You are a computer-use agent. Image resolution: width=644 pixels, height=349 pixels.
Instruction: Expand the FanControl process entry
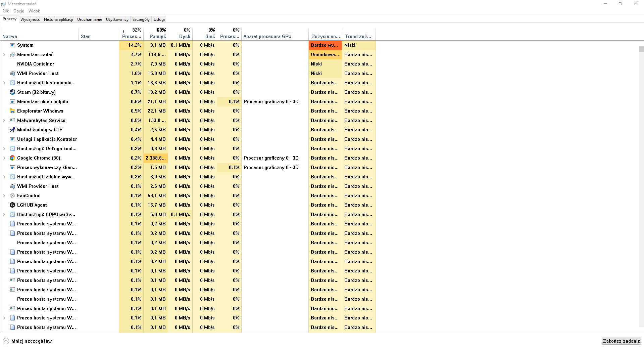click(x=4, y=195)
